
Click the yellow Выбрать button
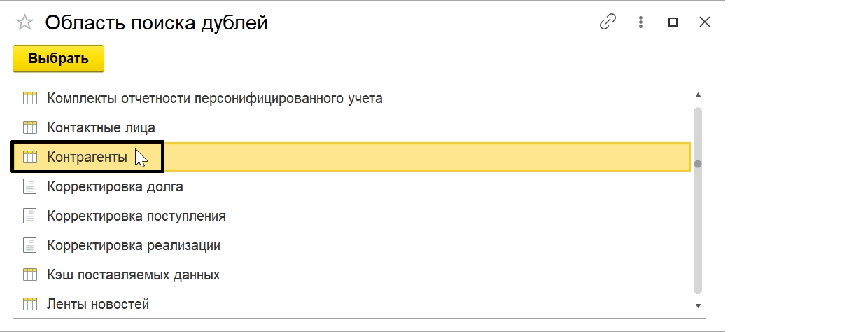pyautogui.click(x=58, y=59)
